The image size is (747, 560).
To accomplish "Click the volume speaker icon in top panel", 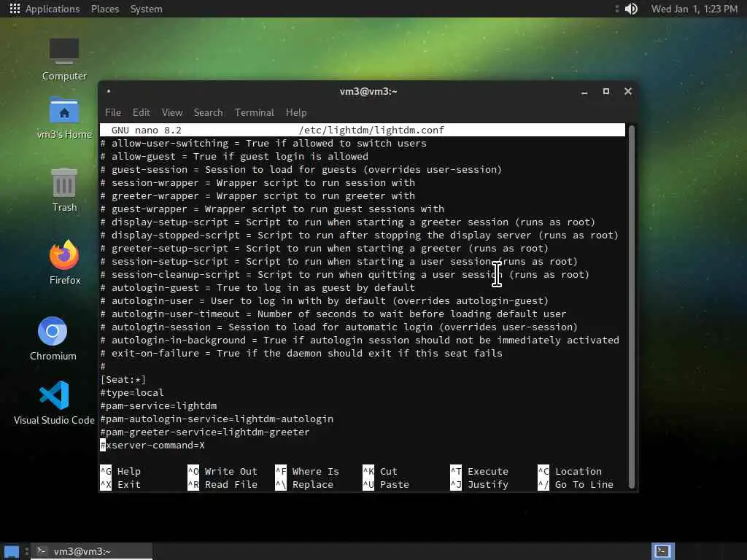I will (631, 9).
